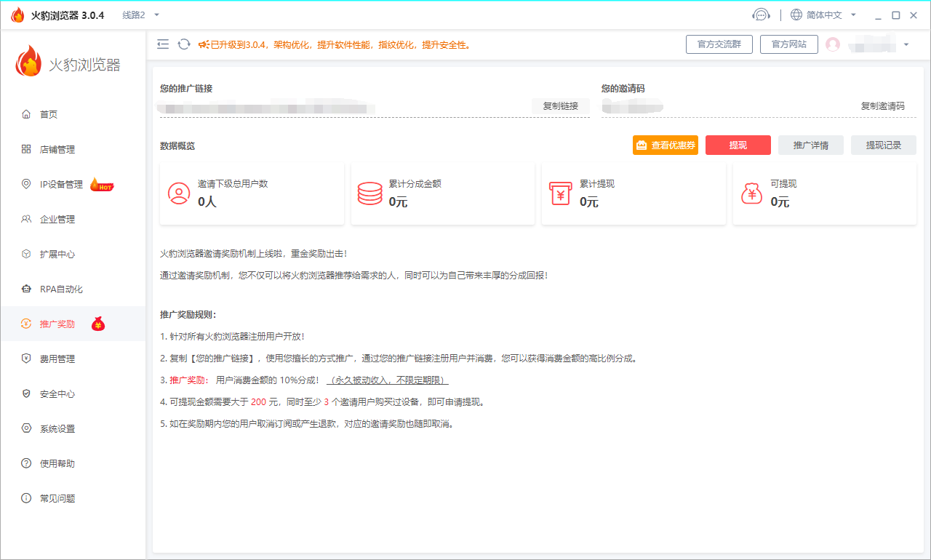931x560 pixels.
Task: Click the 常见问题 info icon
Action: tap(26, 498)
